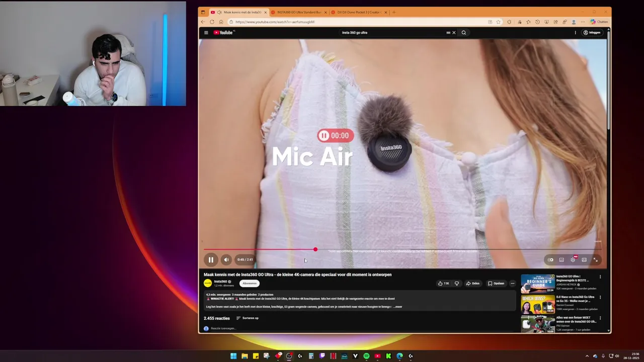Click the YouTube search magnifier button
This screenshot has height=362, width=644.
pyautogui.click(x=464, y=33)
